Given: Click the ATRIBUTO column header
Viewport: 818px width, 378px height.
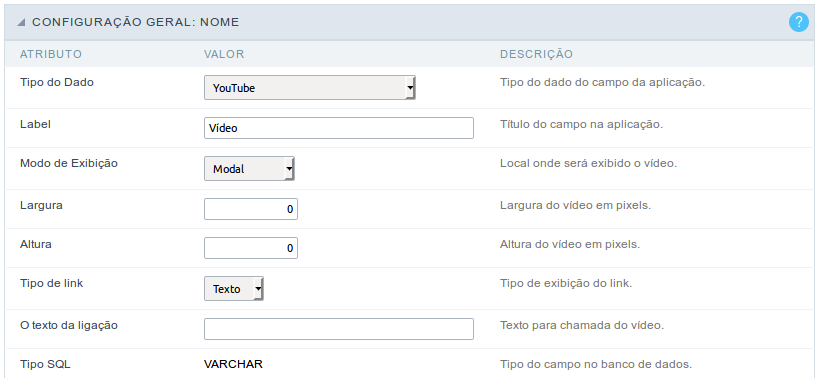Looking at the screenshot, I should (51, 54).
